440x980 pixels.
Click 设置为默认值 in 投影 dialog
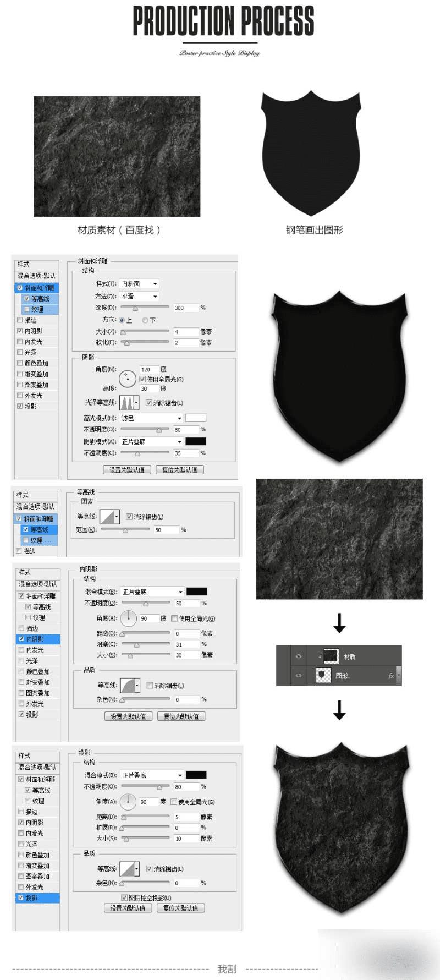coord(128,908)
